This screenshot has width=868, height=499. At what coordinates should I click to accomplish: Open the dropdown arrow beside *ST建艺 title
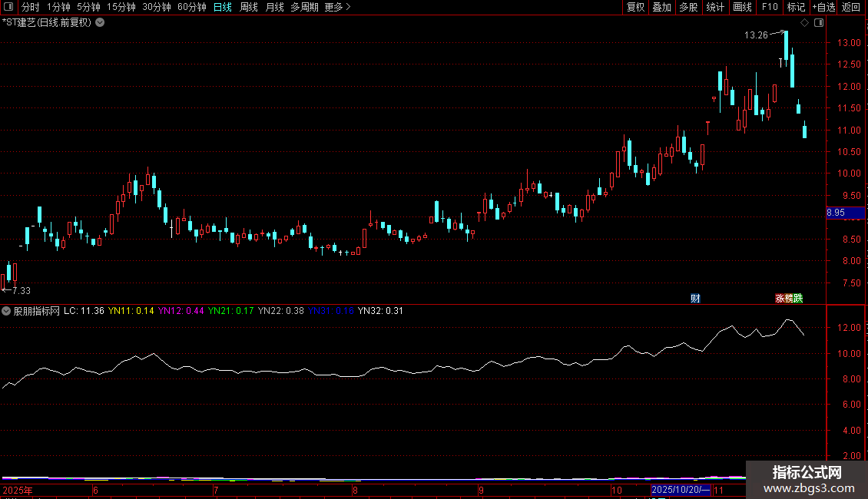tap(100, 23)
